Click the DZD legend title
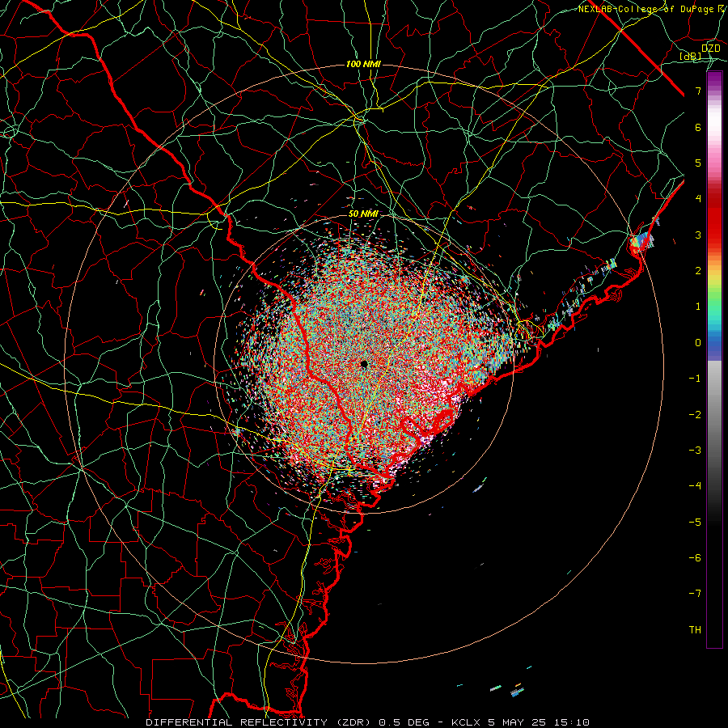 [x=711, y=49]
